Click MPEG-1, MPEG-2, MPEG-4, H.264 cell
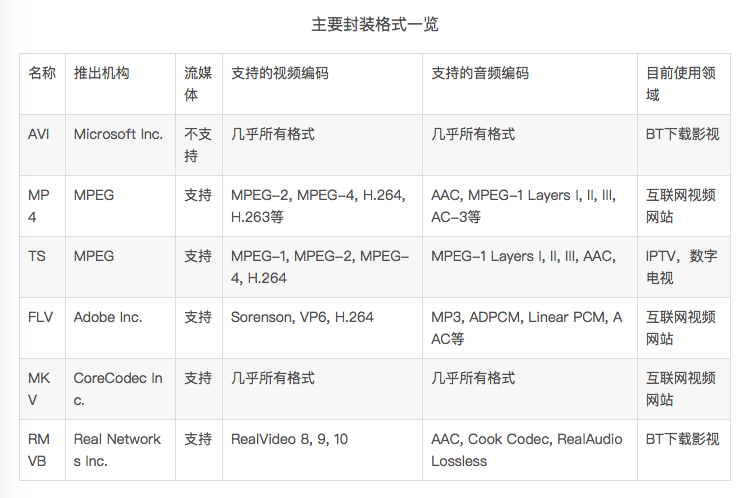Screen dimensions: 748x498 [322, 267]
